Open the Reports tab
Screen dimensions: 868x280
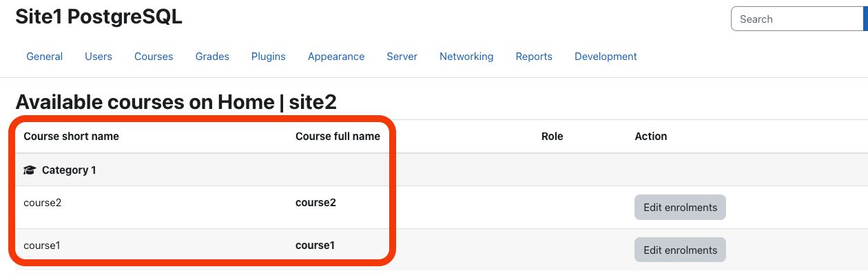click(534, 57)
